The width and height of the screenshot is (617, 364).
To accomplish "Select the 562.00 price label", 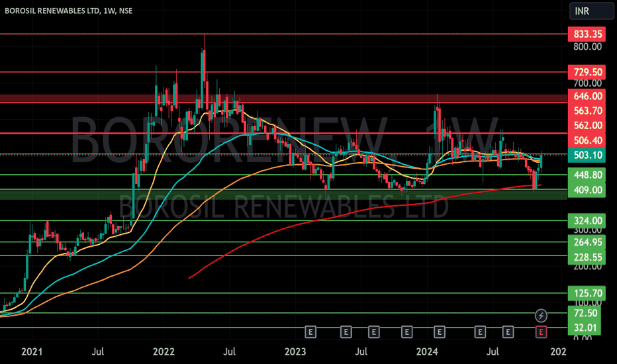I will tap(587, 126).
